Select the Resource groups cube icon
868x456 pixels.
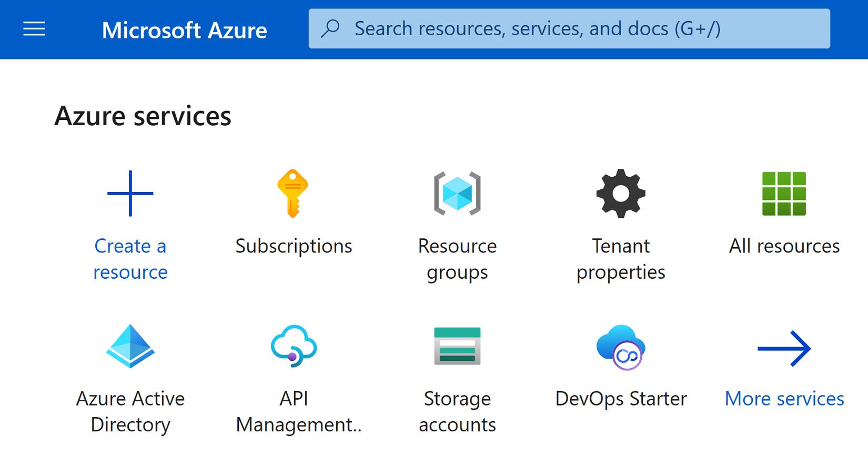pyautogui.click(x=457, y=194)
